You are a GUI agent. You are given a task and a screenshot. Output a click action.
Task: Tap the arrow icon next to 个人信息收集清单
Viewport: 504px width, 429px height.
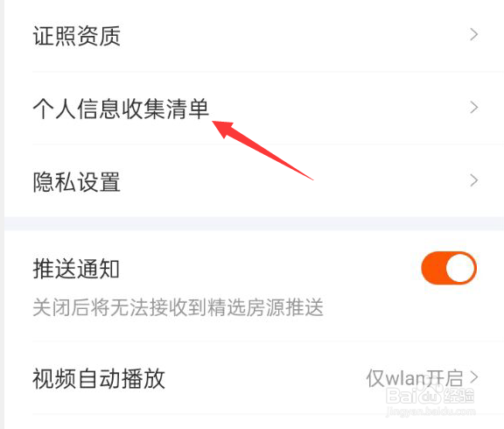[473, 108]
